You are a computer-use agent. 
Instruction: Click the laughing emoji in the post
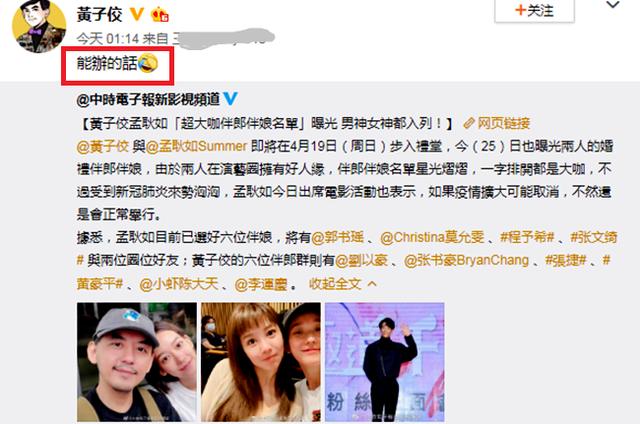point(148,63)
